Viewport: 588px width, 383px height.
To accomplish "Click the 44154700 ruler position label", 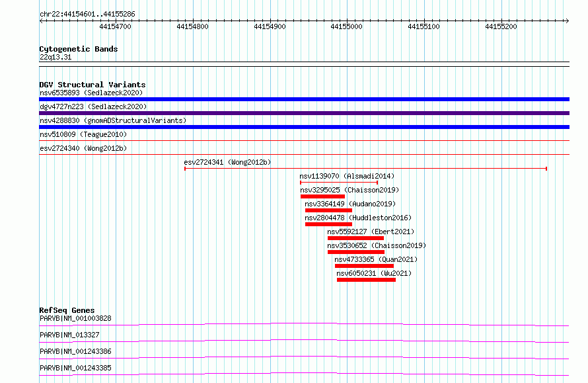I will (x=115, y=26).
